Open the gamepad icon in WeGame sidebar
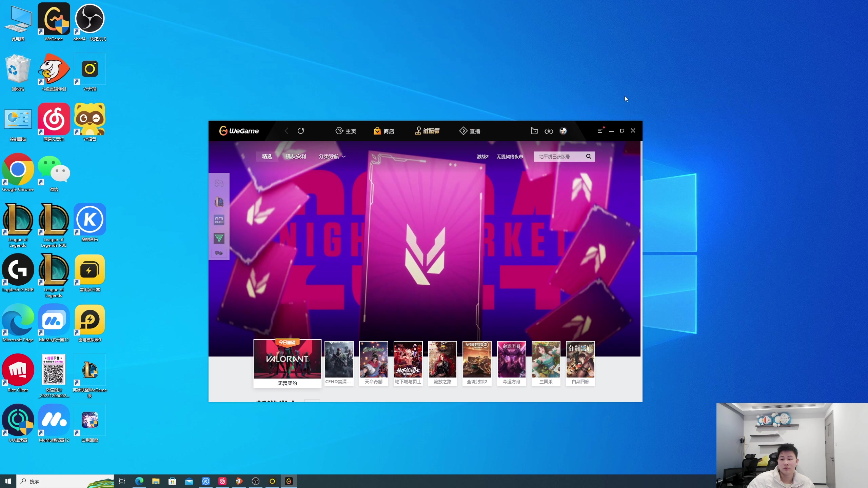868x488 pixels. 219,183
